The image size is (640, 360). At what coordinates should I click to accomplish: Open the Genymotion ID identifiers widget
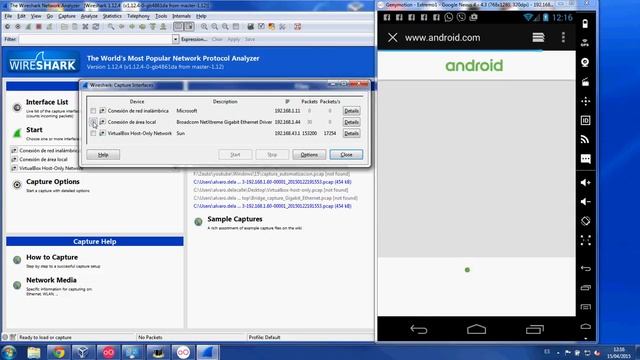coord(585,120)
